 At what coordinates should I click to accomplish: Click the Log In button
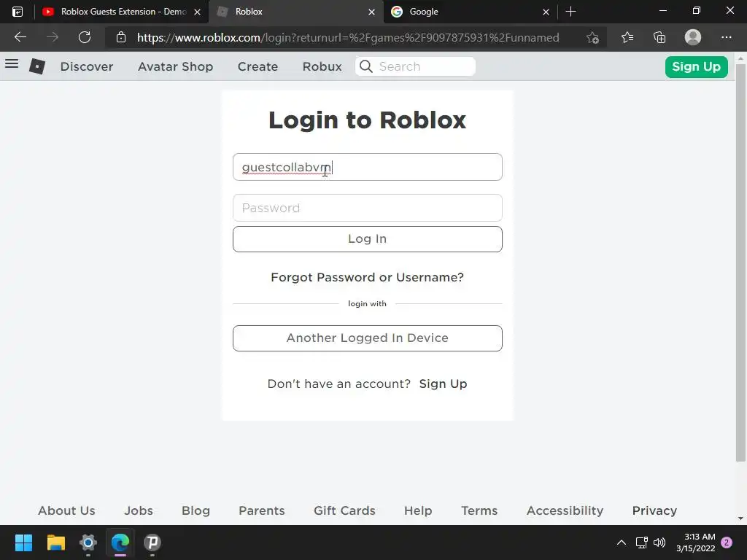[x=368, y=239]
